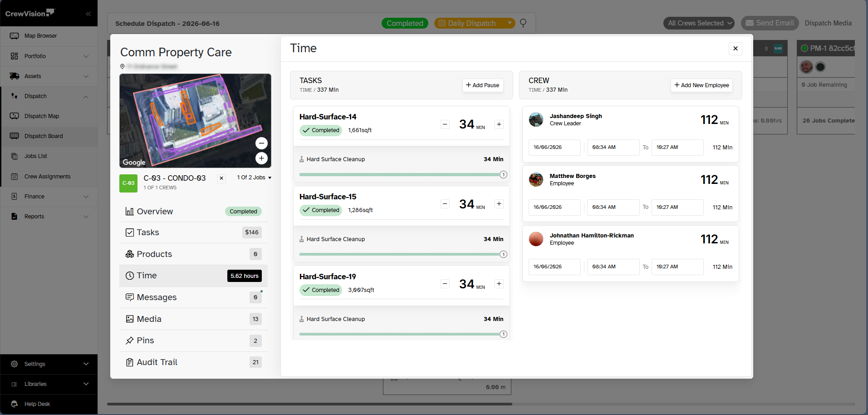Zoom in on the property map
The image size is (868, 415).
tap(261, 158)
